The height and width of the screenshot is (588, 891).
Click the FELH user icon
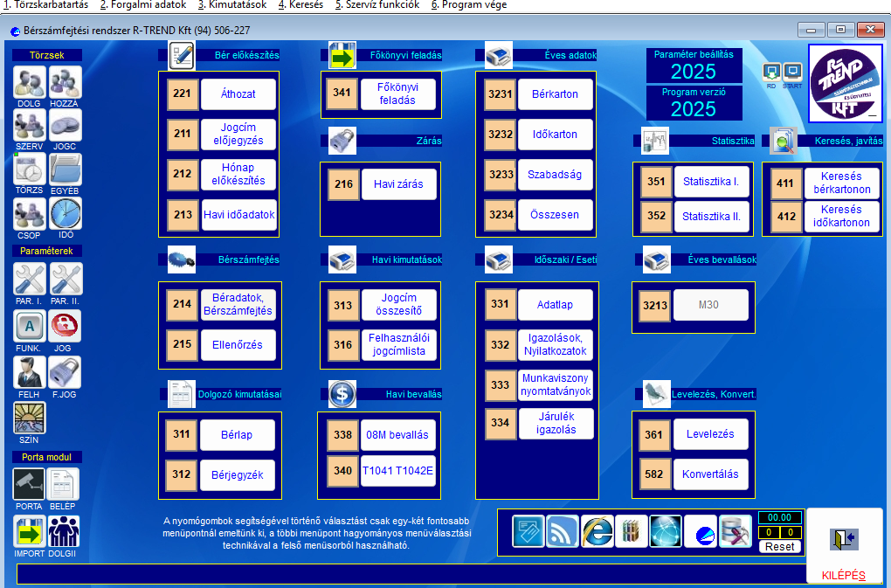click(x=29, y=372)
